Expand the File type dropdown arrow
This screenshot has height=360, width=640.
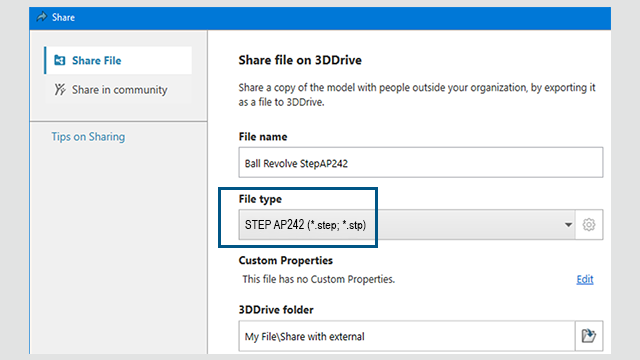click(x=568, y=224)
